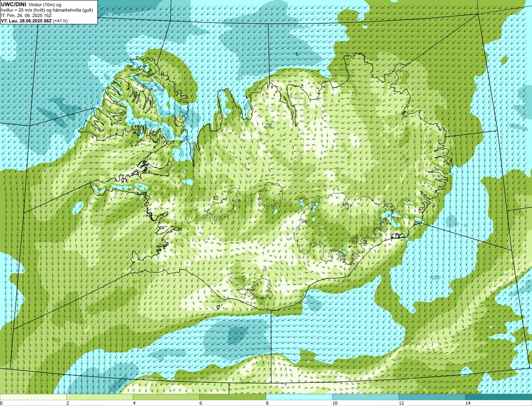
Task: Click the legend scale label '2'
Action: (x=67, y=403)
